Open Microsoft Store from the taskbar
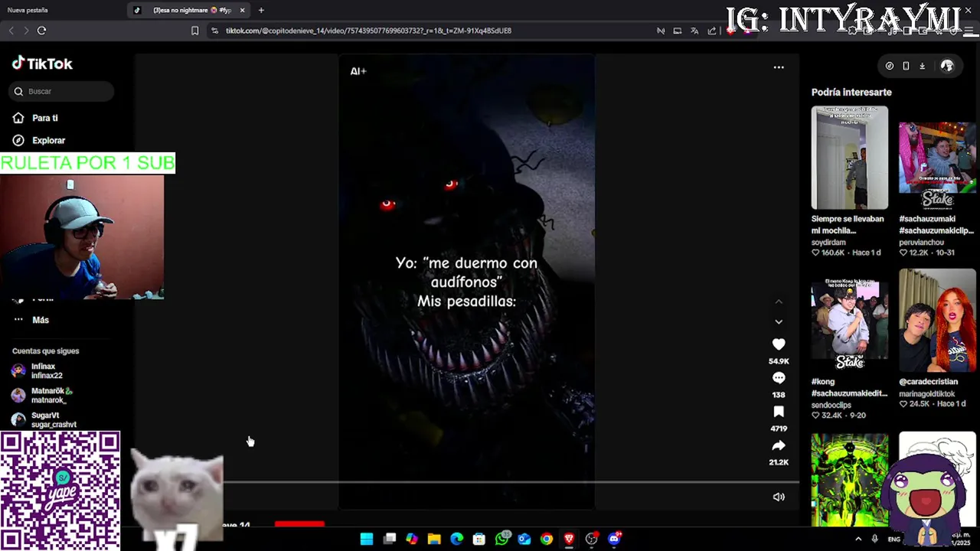 coord(479,539)
